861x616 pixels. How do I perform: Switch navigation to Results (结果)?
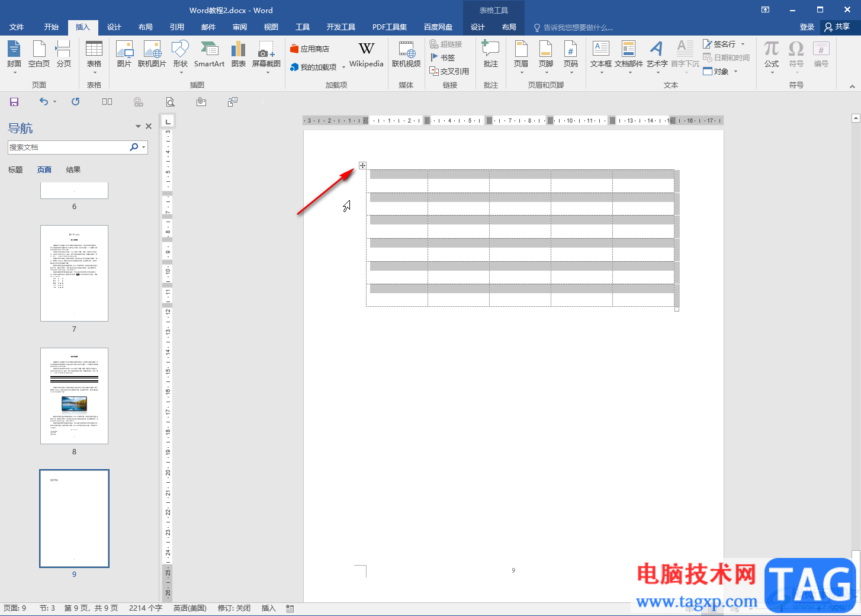point(73,170)
